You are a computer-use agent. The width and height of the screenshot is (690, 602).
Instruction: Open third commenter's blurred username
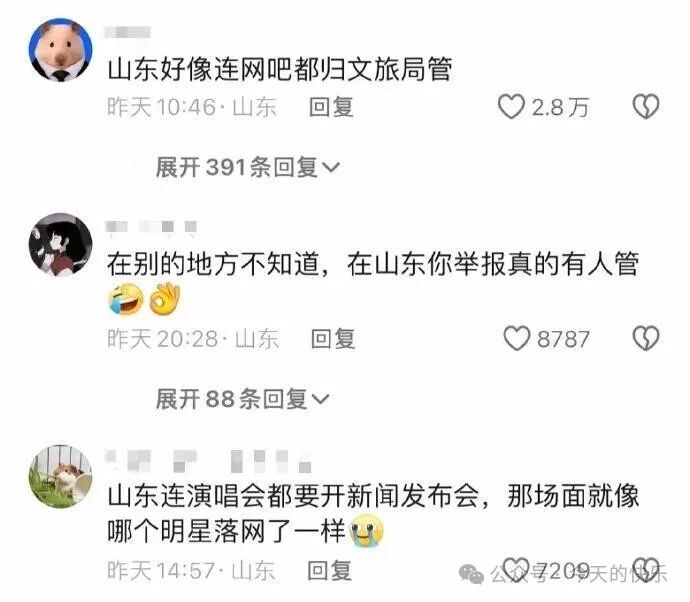pos(209,460)
